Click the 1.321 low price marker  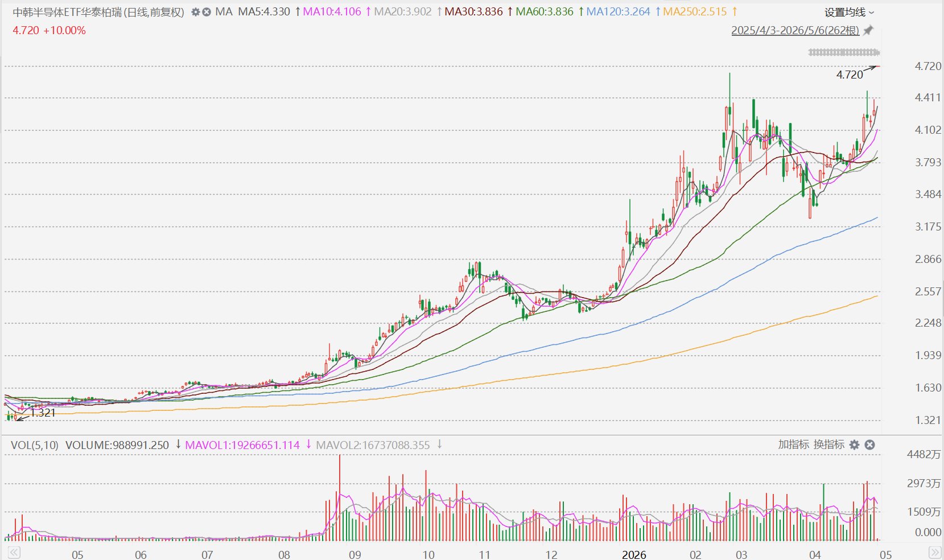[x=43, y=413]
